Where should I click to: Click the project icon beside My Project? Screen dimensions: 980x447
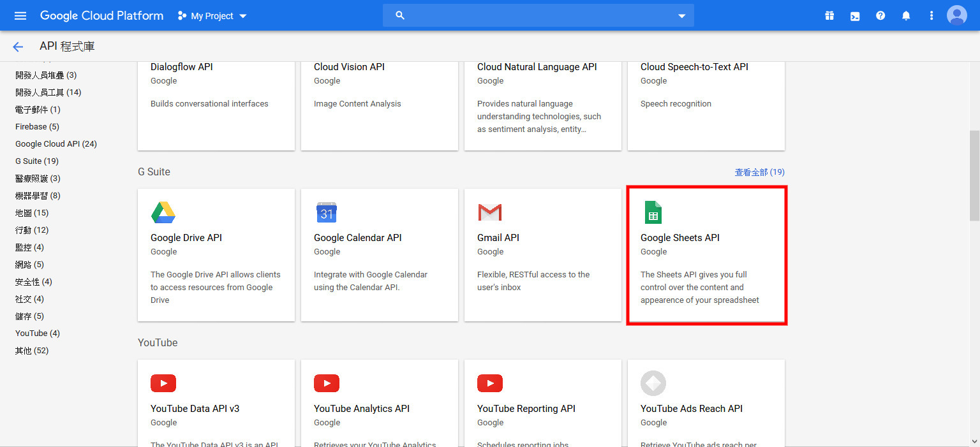(182, 15)
